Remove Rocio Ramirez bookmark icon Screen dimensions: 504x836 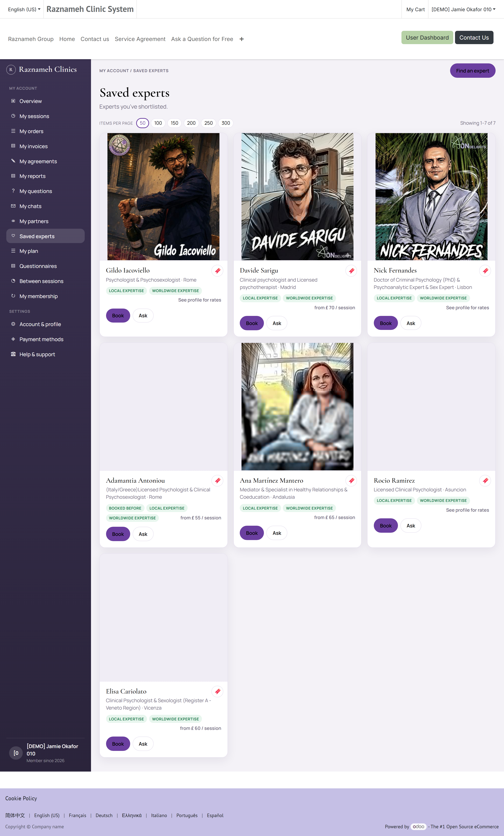tap(485, 481)
